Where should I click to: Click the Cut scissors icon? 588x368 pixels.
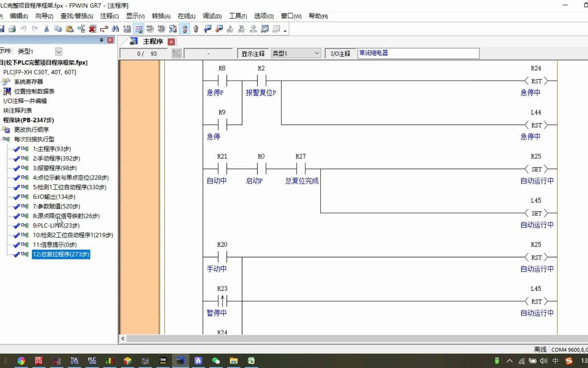[x=46, y=29]
